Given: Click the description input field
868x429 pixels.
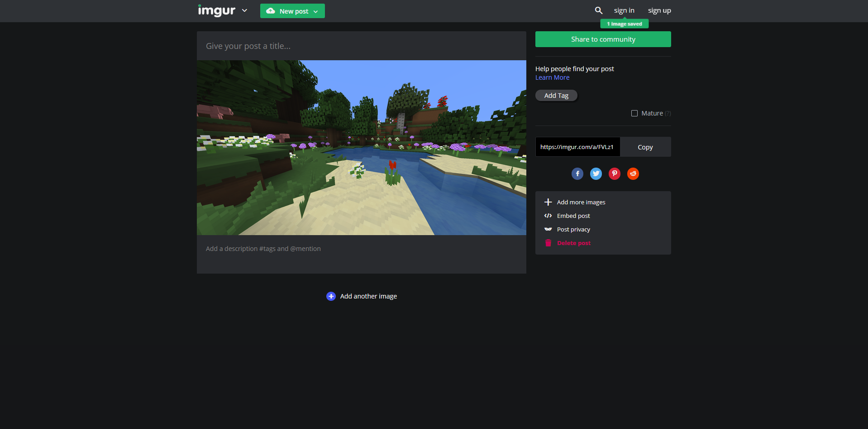Looking at the screenshot, I should 362,254.
